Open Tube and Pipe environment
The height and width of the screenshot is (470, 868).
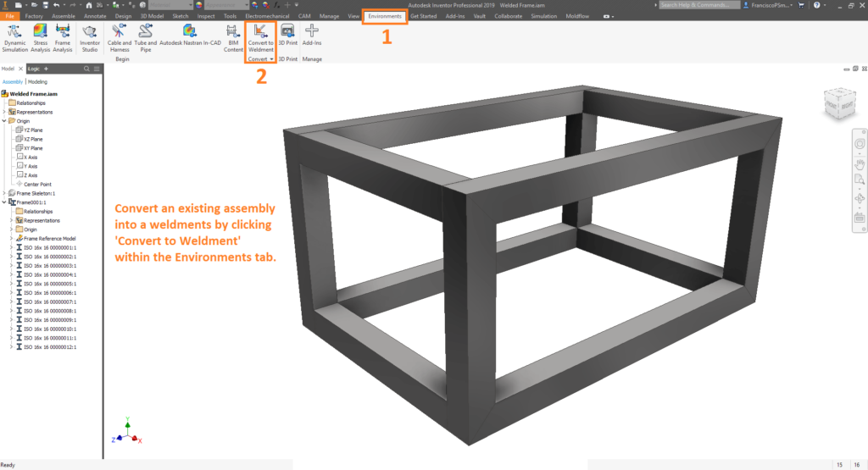146,38
